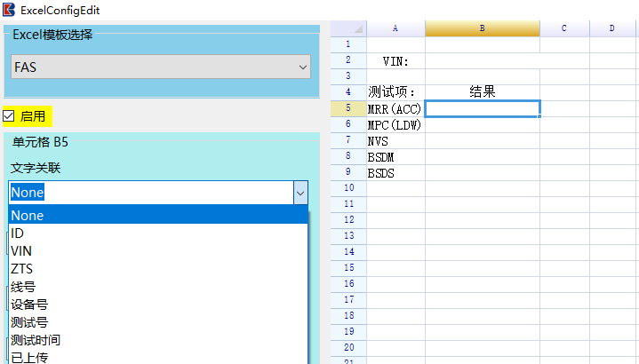
Task: Click the cell containing MPC(LDW)
Action: [x=395, y=124]
